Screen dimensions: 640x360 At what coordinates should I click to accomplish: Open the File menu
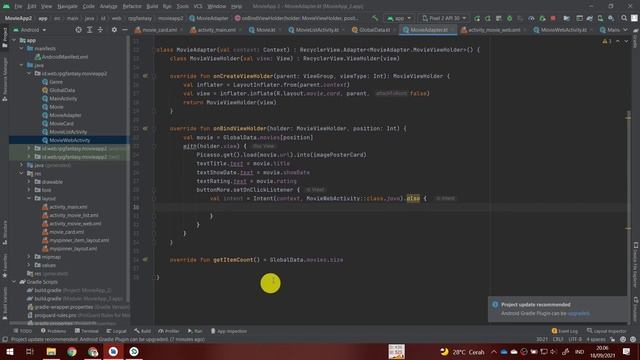pos(18,6)
